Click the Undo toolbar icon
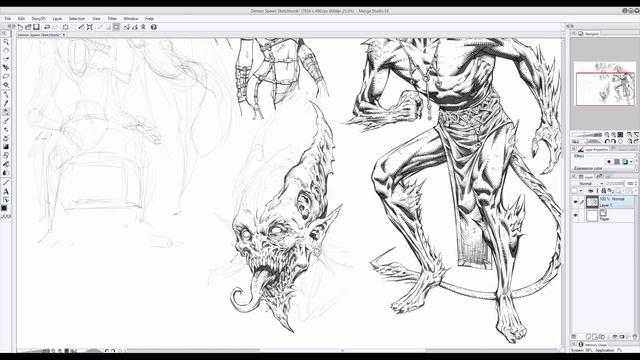The height and width of the screenshot is (360, 640). [47, 27]
